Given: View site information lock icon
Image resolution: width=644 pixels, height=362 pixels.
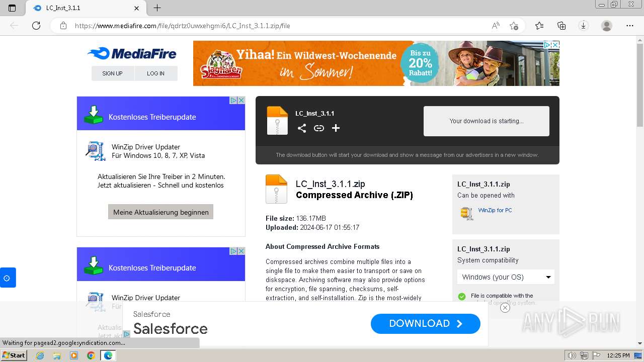Looking at the screenshot, I should (63, 26).
